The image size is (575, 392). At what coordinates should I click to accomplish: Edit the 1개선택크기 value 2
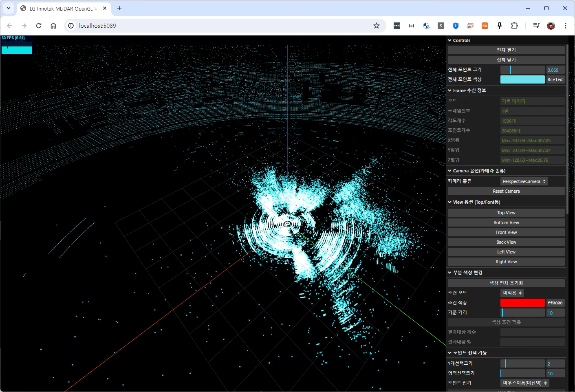click(x=555, y=363)
